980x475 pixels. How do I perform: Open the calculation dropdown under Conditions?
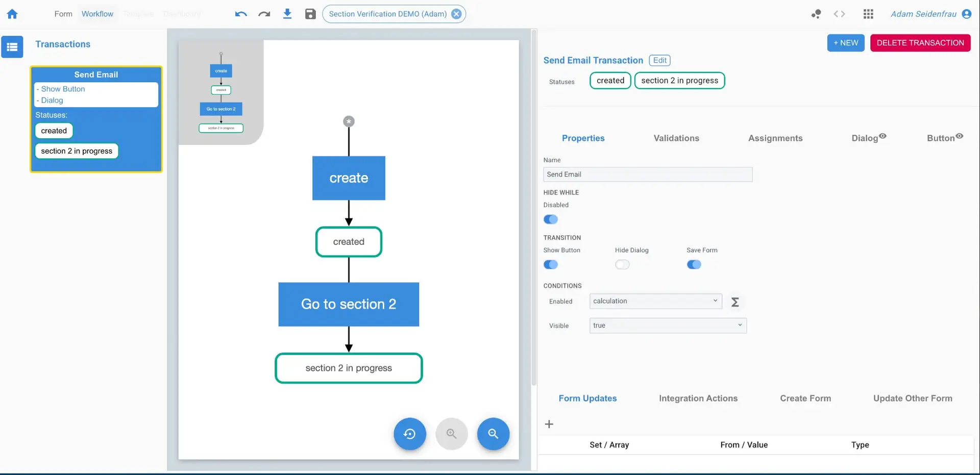tap(655, 301)
